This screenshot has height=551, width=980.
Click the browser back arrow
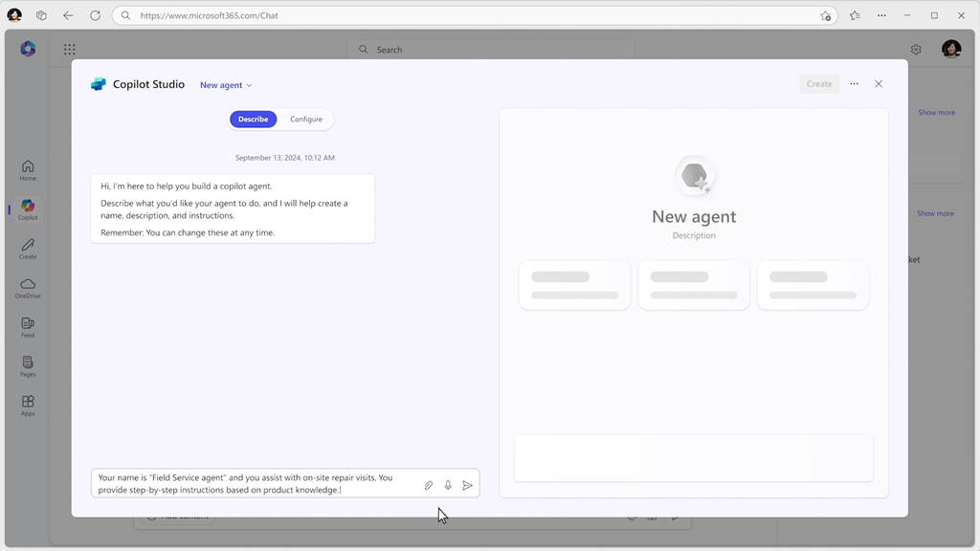coord(68,15)
